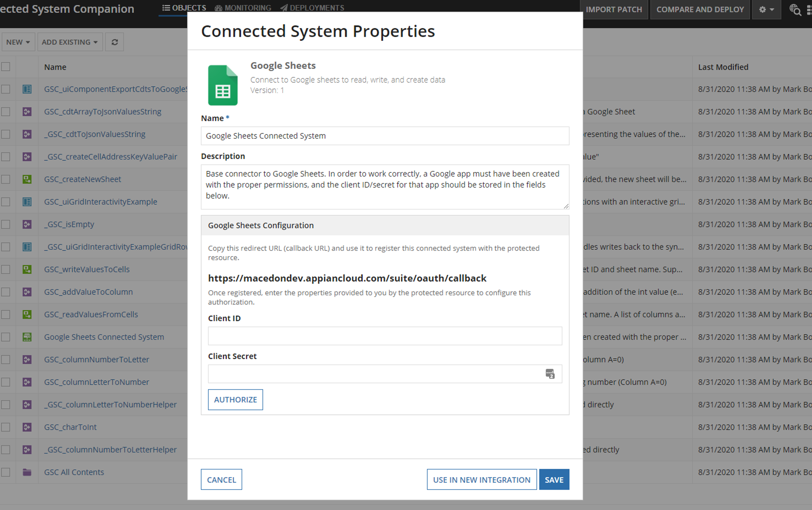Open the ADD EXISTING dropdown

70,42
